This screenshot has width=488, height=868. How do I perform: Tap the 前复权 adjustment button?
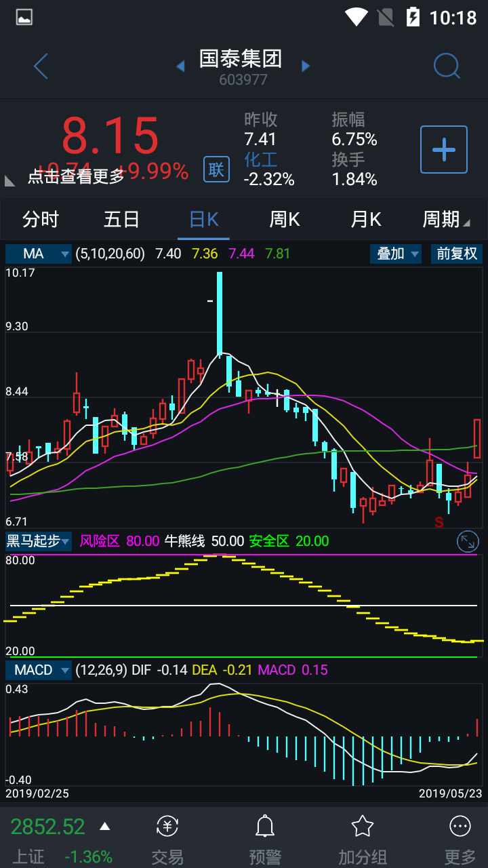pos(456,254)
